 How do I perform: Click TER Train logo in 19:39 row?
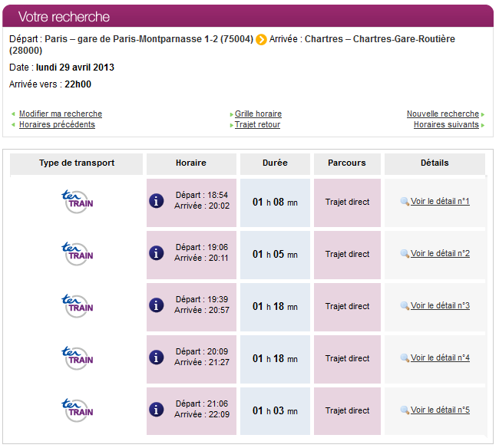tap(77, 306)
